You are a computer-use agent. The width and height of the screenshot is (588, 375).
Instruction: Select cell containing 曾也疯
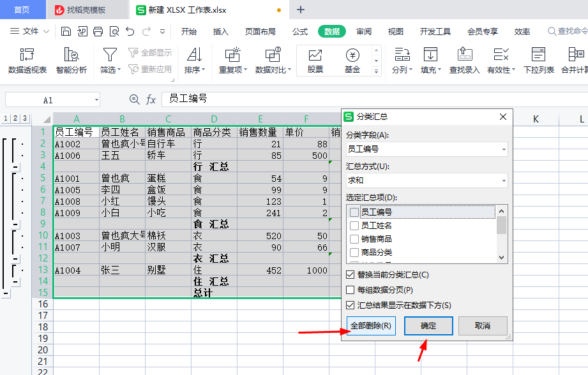click(122, 179)
